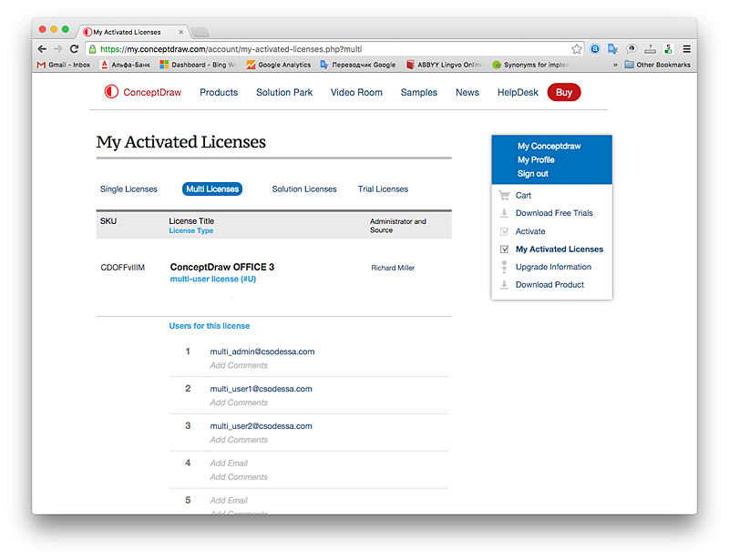This screenshot has height=560, width=729.
Task: Click the Download Free Trials arrow icon
Action: click(x=504, y=213)
